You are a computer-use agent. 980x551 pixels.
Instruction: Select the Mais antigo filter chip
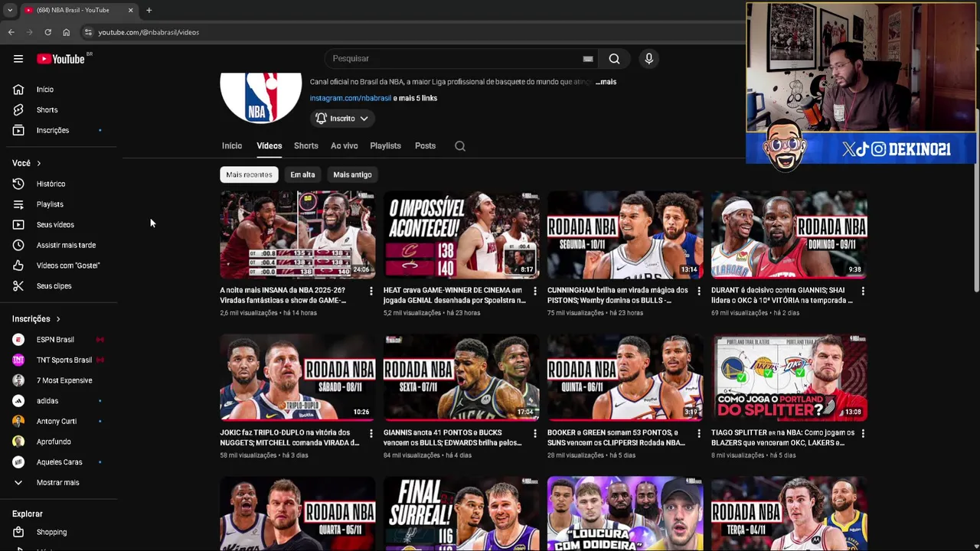coord(352,174)
